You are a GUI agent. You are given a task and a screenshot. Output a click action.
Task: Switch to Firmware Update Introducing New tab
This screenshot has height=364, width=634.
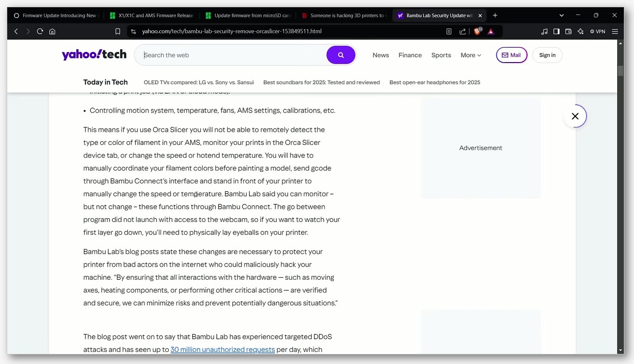56,15
